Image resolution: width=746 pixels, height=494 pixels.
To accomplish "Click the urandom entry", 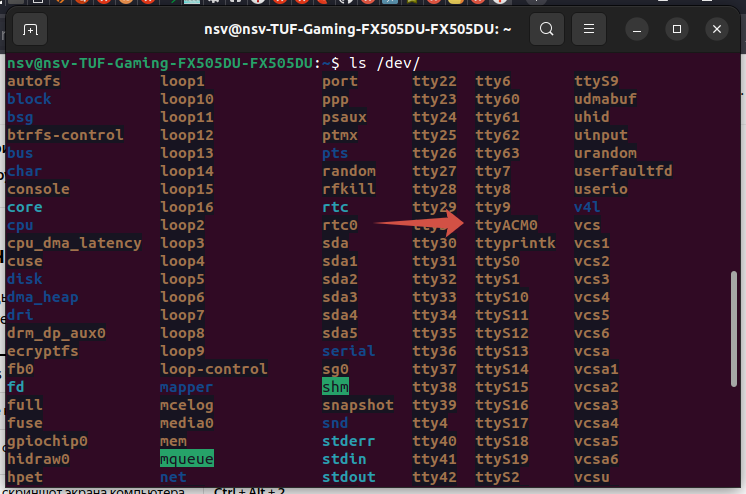I will [x=605, y=153].
